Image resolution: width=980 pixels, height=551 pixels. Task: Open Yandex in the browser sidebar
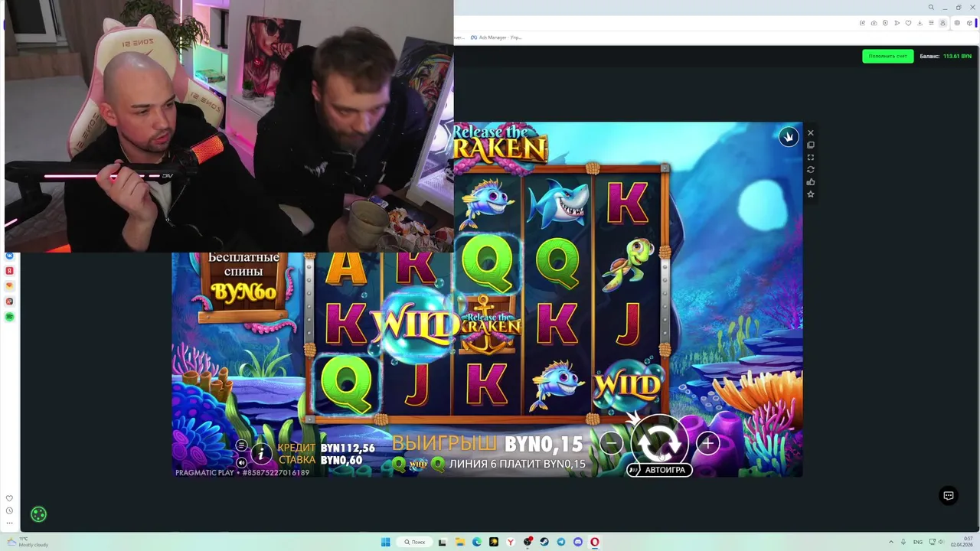click(9, 271)
